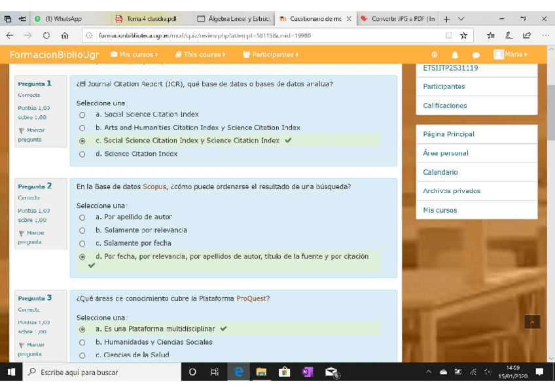The image size is (555, 392).
Task: Open the messages speech bubble icon
Action: 476,55
